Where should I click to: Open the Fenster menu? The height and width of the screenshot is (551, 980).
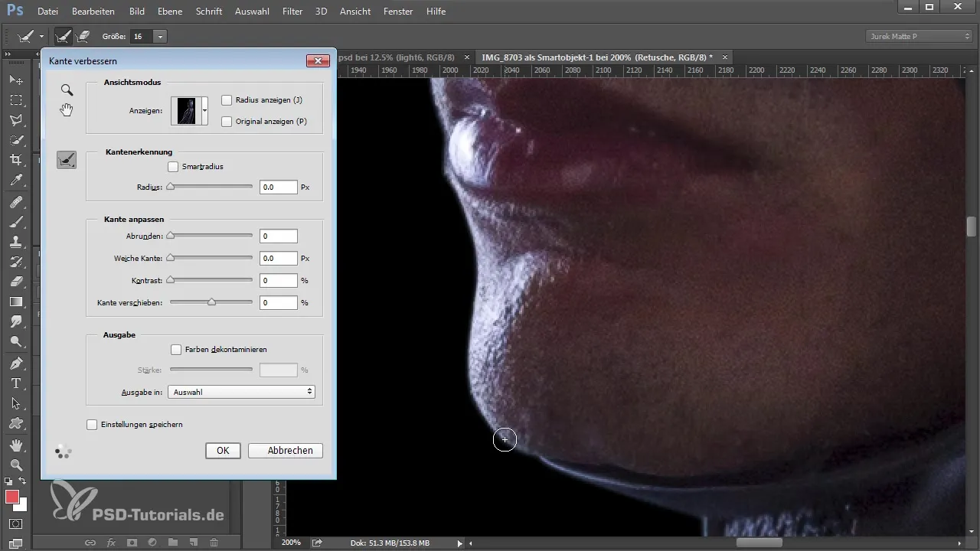pos(398,11)
